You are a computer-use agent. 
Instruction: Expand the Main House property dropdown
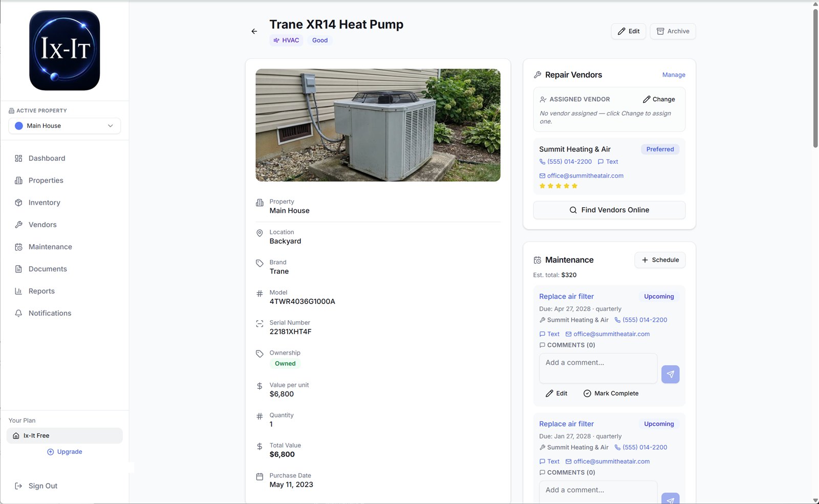64,126
